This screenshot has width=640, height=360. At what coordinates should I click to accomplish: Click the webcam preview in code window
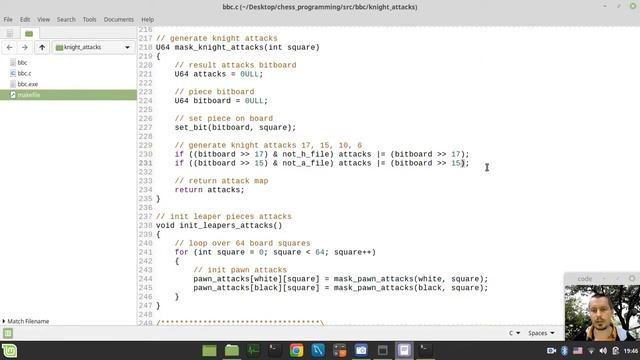point(602,313)
